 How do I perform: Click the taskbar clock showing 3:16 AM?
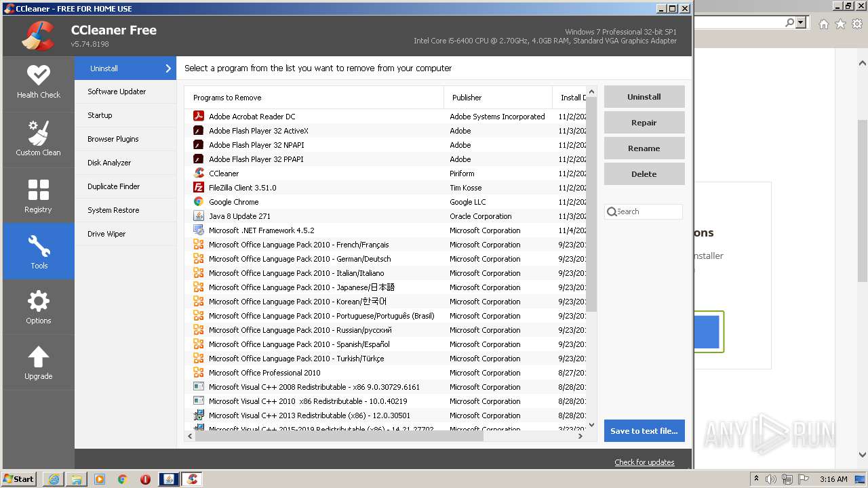pyautogui.click(x=833, y=479)
